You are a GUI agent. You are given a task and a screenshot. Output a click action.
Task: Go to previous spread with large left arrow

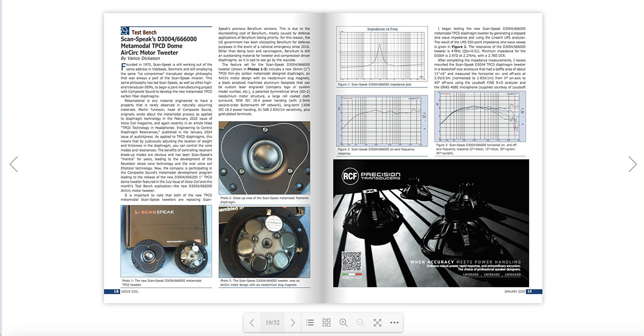pos(14,164)
